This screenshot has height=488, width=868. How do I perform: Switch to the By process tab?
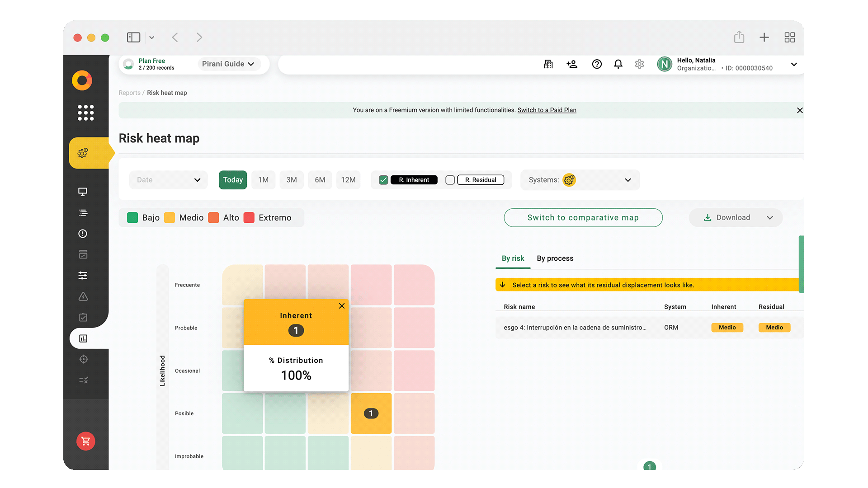555,258
